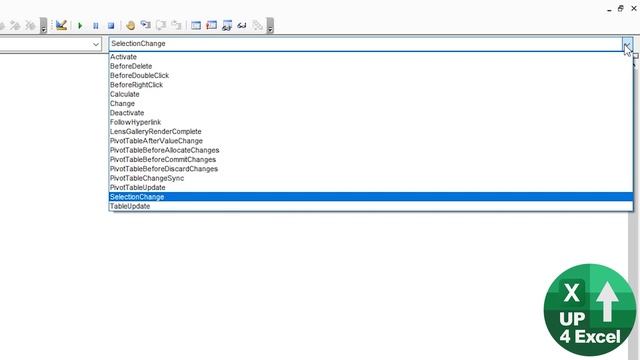Select the highlighted SelectionChange list entry

371,197
